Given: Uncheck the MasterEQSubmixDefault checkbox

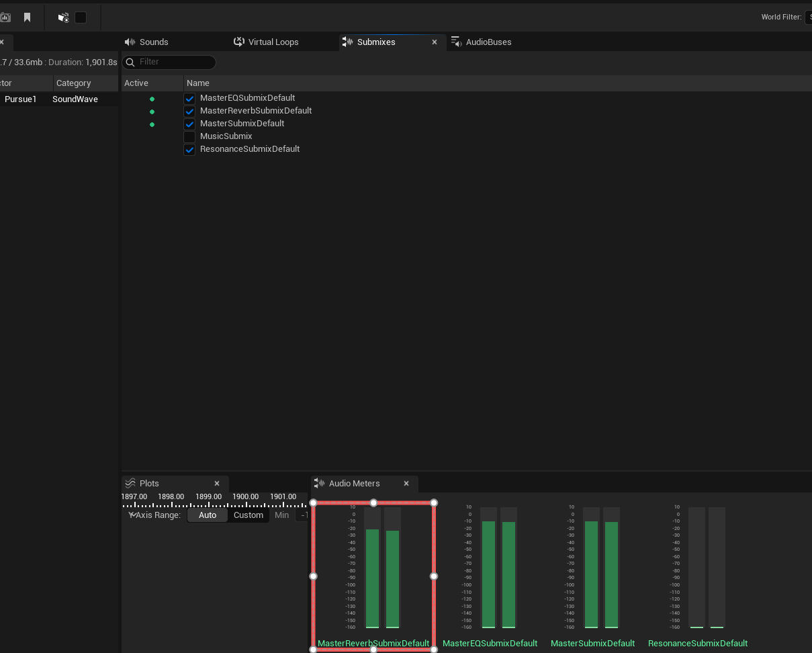Looking at the screenshot, I should [189, 97].
